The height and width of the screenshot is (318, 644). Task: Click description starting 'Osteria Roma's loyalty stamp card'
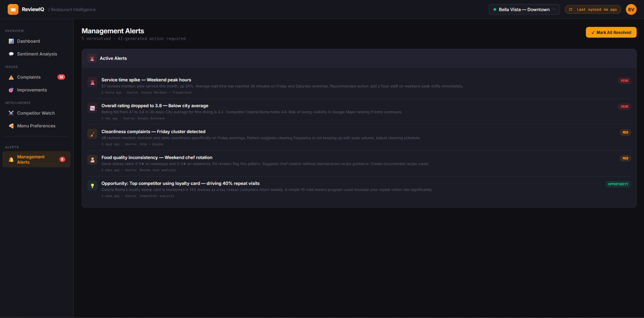[267, 190]
